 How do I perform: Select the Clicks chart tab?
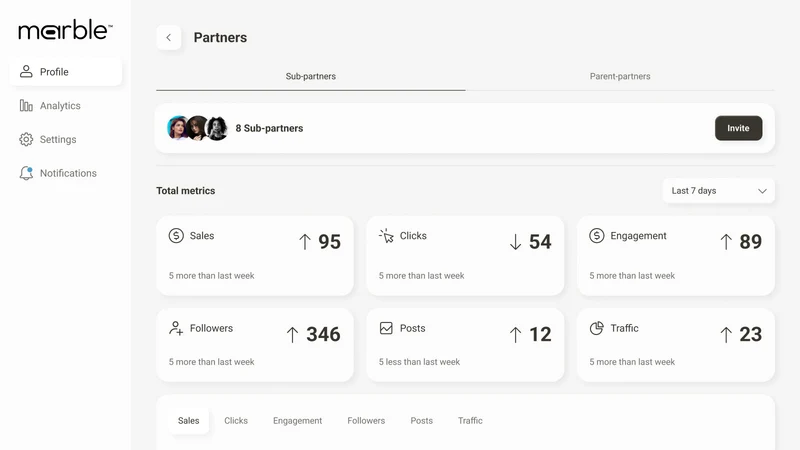[x=236, y=421]
